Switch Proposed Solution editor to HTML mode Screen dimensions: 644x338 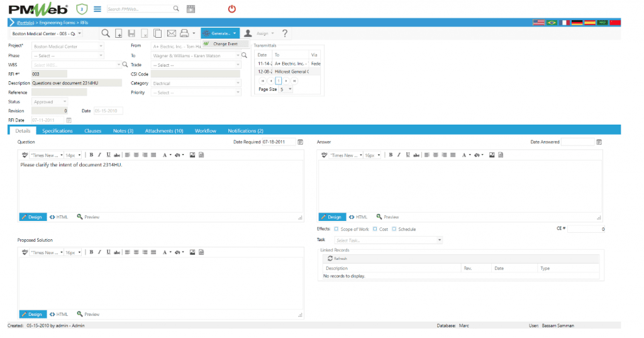click(58, 314)
